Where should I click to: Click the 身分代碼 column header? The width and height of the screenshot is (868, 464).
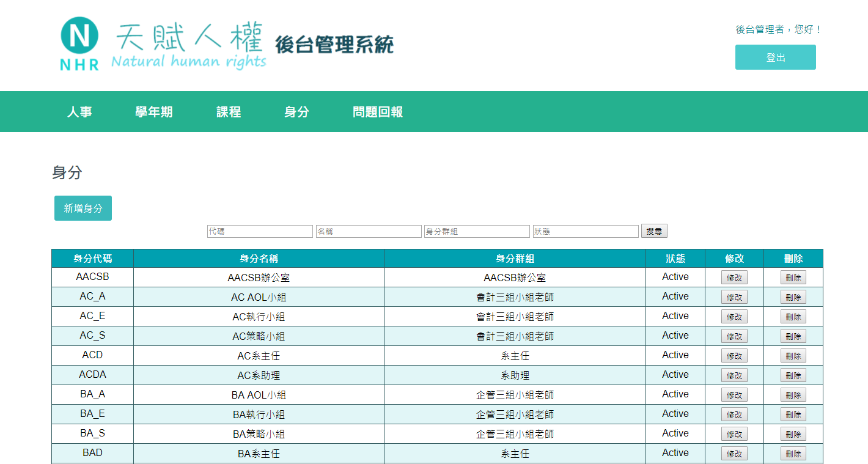click(x=92, y=259)
